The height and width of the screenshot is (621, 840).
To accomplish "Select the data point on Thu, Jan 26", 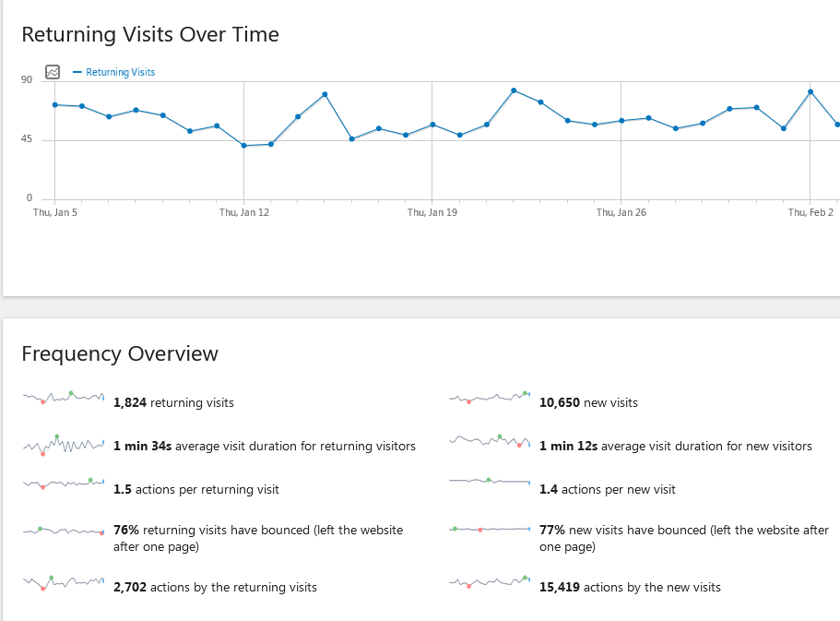I will pos(621,121).
